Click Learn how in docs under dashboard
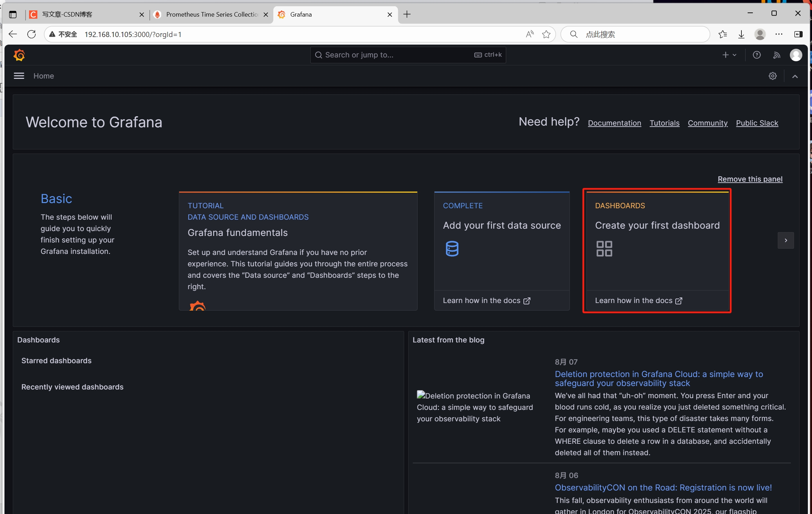The image size is (812, 514). click(x=639, y=301)
